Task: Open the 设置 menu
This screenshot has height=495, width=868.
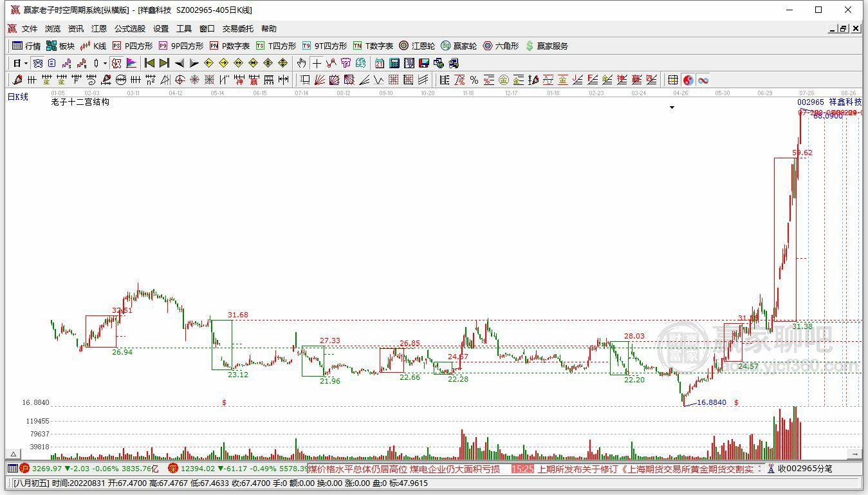Action: pos(161,29)
